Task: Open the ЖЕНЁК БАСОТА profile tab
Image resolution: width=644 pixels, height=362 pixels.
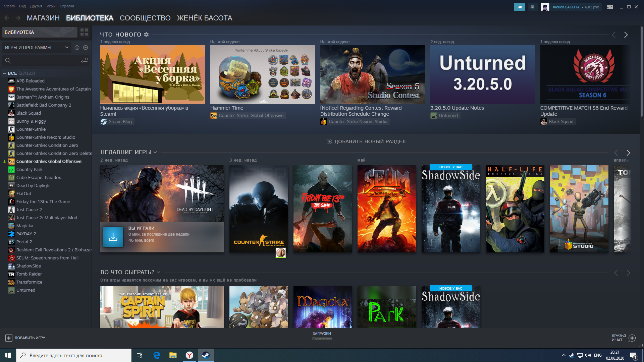Action: click(x=205, y=18)
